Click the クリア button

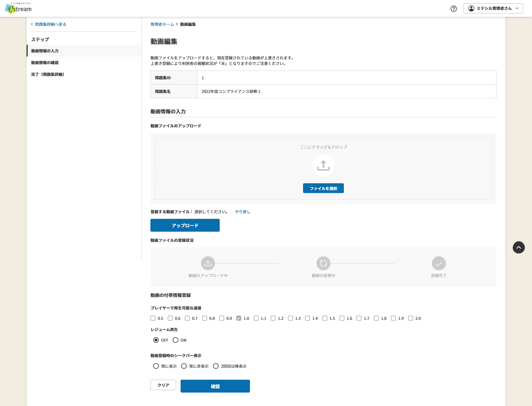coord(163,385)
